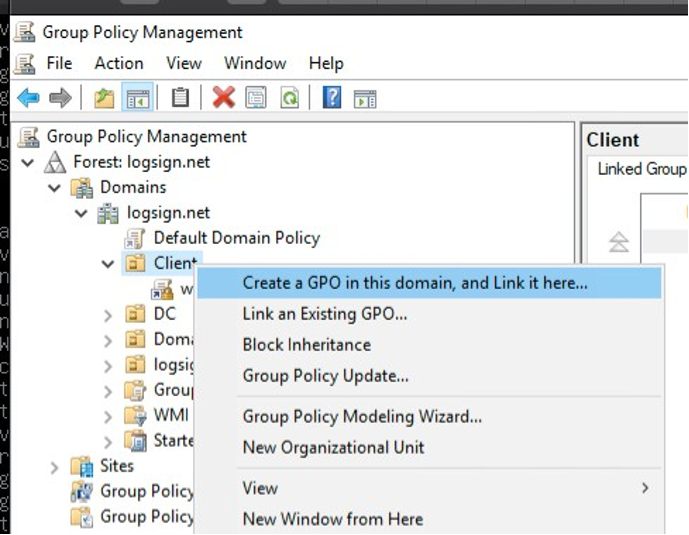Click the Starter GPOs folder icon
Image resolution: width=689 pixels, height=535 pixels.
click(135, 441)
